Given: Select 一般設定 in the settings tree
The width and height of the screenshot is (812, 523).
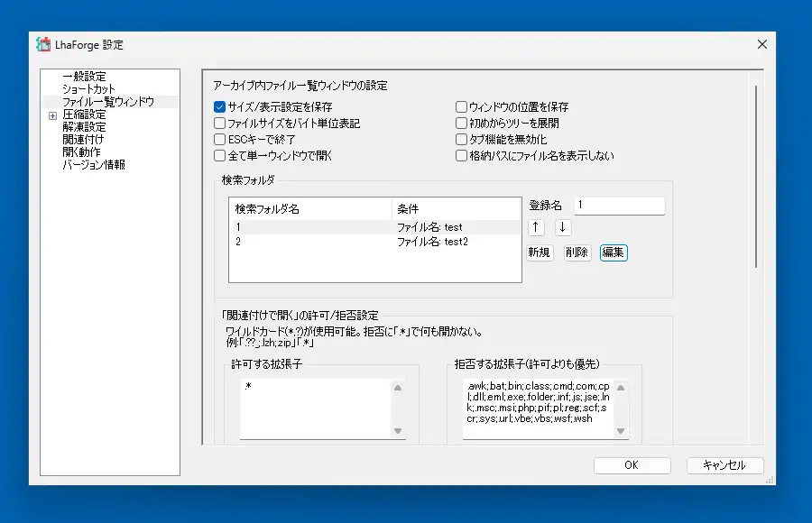Looking at the screenshot, I should (84, 76).
